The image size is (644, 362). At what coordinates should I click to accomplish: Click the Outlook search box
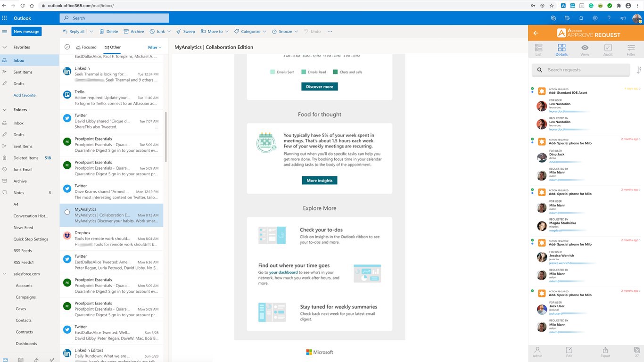click(114, 18)
